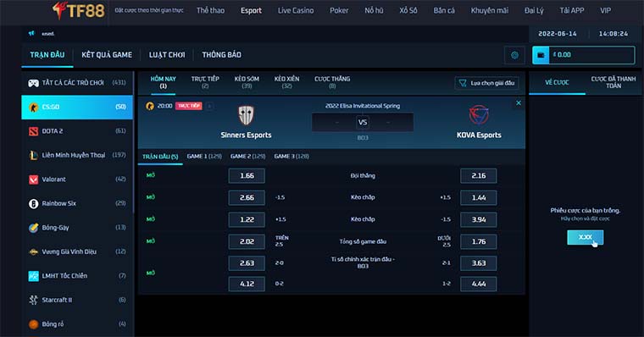Open the VIP menu

point(605,11)
